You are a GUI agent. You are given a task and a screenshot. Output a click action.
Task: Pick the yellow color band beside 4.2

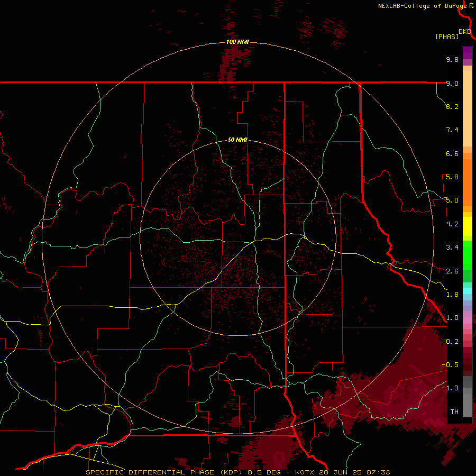tap(467, 226)
